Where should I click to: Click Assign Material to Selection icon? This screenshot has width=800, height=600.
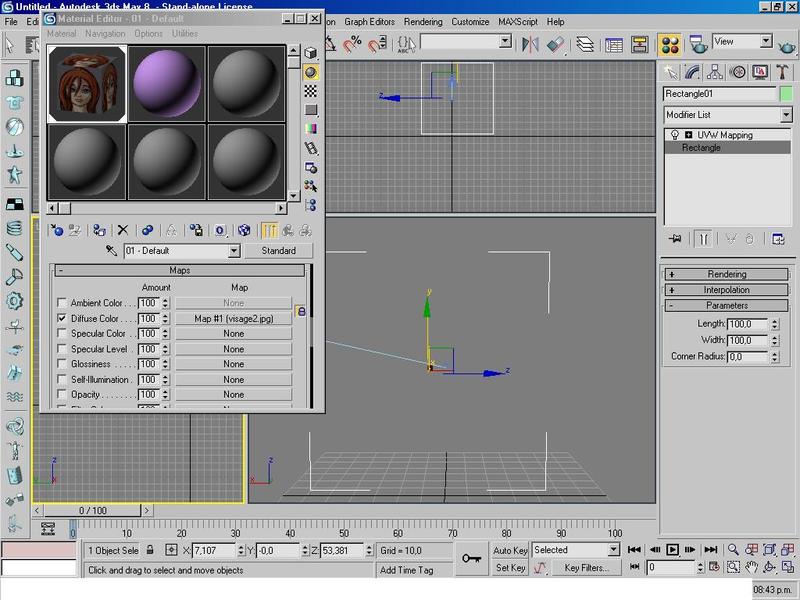pyautogui.click(x=99, y=231)
